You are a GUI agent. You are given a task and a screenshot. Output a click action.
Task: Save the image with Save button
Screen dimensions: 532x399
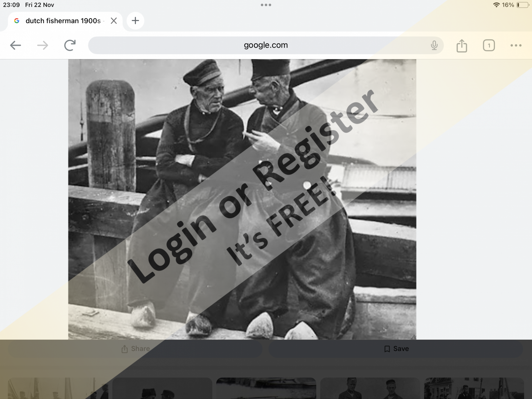point(396,349)
